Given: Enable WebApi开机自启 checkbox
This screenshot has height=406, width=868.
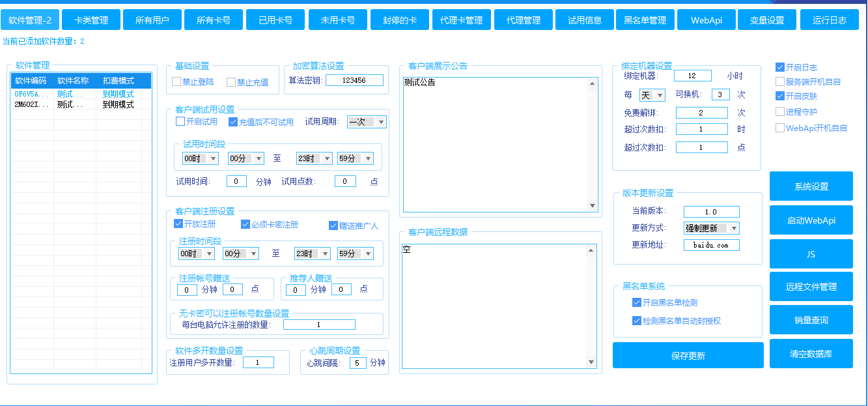Looking at the screenshot, I should (811, 128).
